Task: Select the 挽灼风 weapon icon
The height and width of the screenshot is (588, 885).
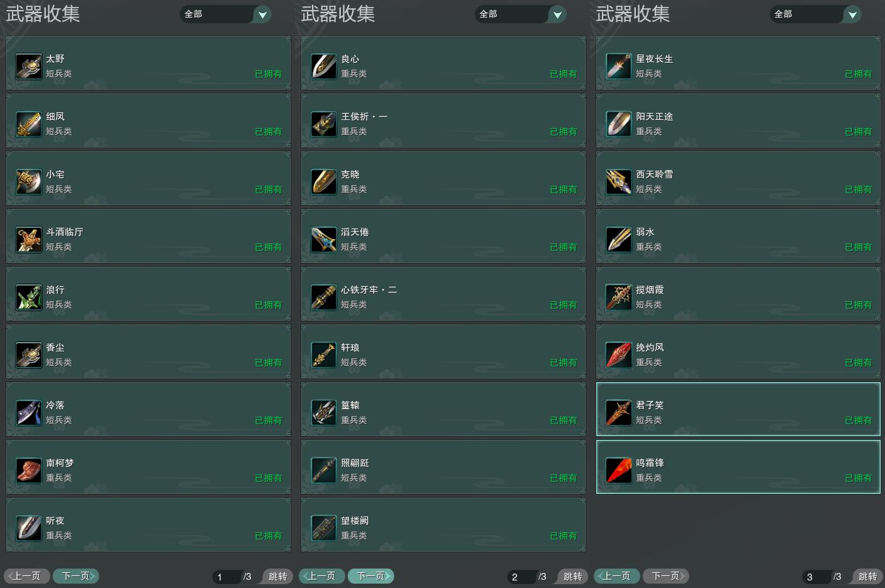Action: (619, 355)
